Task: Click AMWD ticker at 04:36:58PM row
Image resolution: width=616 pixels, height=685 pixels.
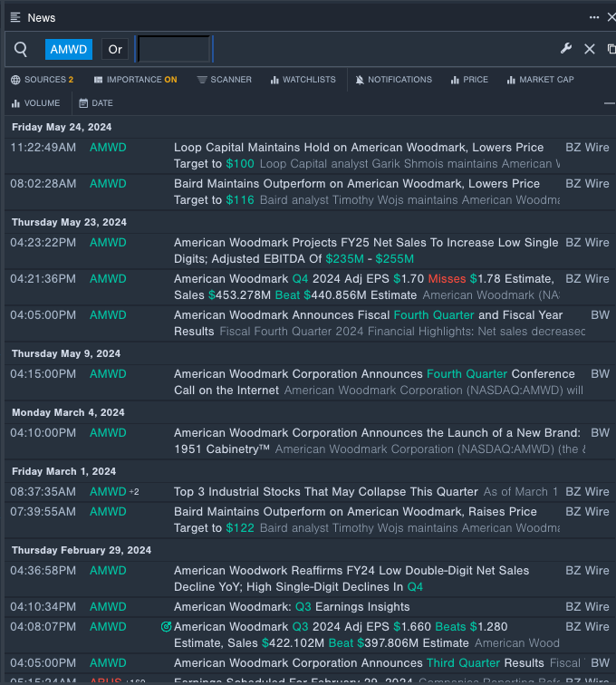Action: pyautogui.click(x=108, y=571)
